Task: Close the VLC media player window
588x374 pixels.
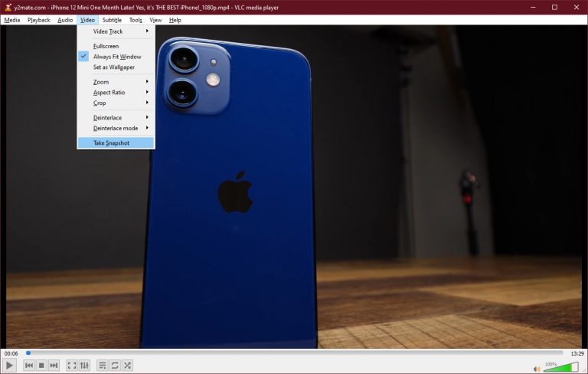Action: coord(577,7)
